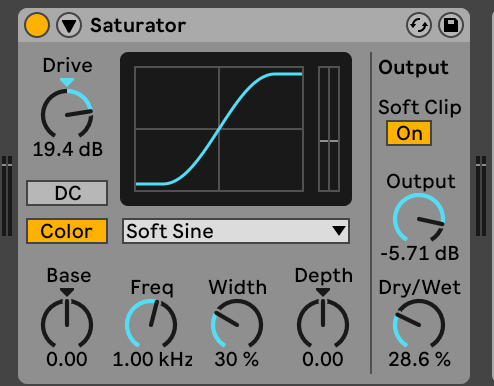Image resolution: width=494 pixels, height=386 pixels.
Task: Select the 19.4 dB drive value
Action: tap(68, 149)
